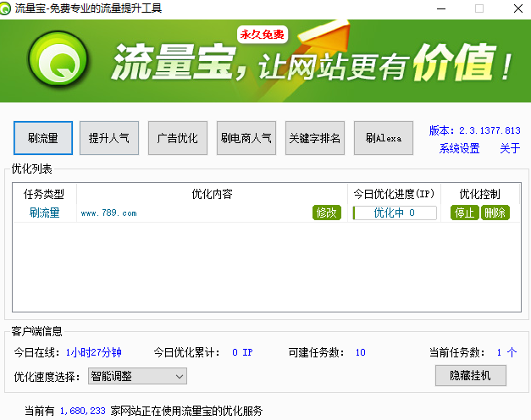The width and height of the screenshot is (531, 420).
Task: Click the 版本: 2.3.1377.813 text
Action: (x=474, y=130)
